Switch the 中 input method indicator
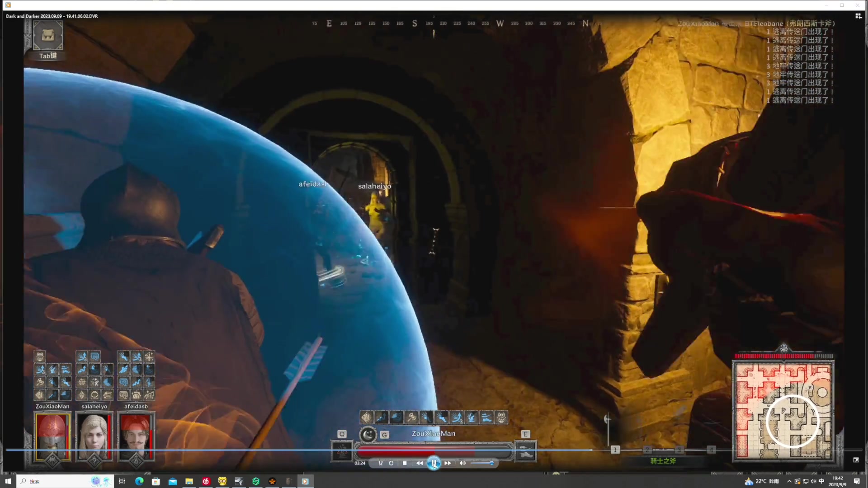 [821, 481]
